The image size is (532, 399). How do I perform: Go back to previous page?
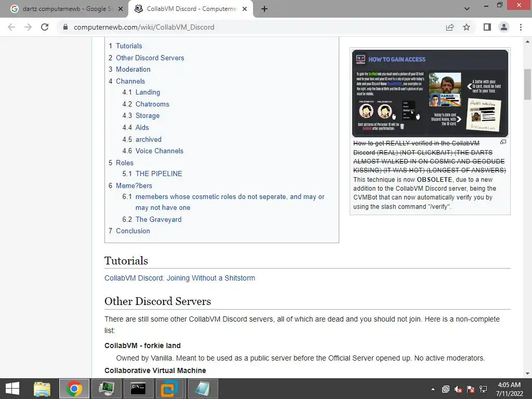tap(11, 27)
